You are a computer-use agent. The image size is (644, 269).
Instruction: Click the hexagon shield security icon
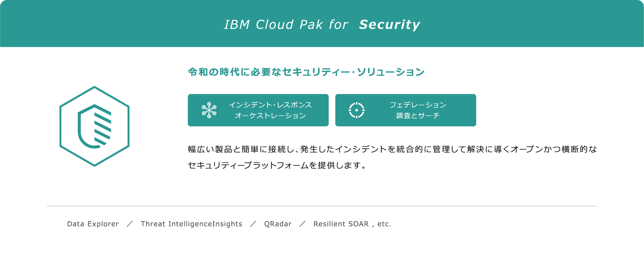click(95, 126)
